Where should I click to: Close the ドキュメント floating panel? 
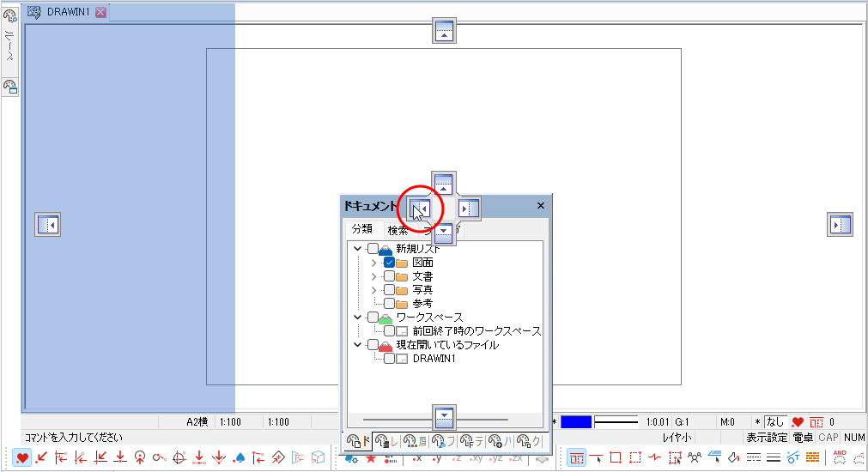pyautogui.click(x=541, y=206)
